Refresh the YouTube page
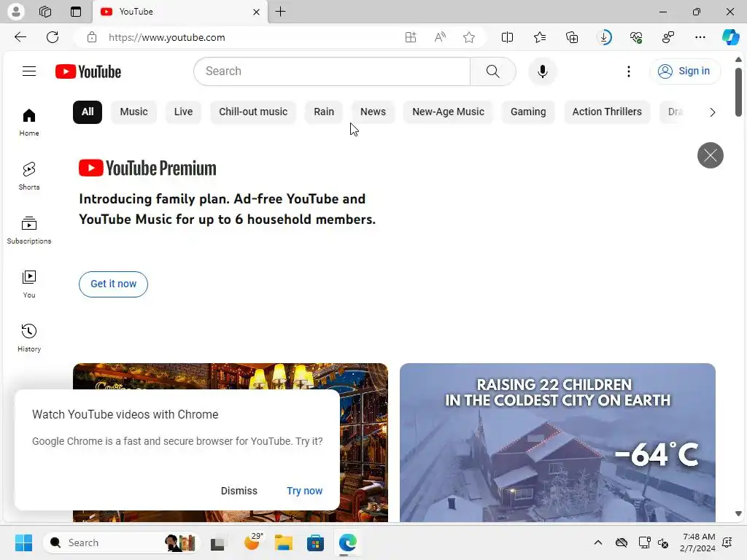The width and height of the screenshot is (747, 560). 53,37
